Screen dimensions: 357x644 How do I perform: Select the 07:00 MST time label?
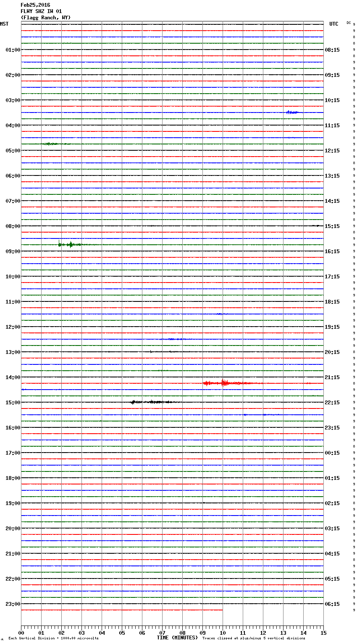tap(13, 201)
